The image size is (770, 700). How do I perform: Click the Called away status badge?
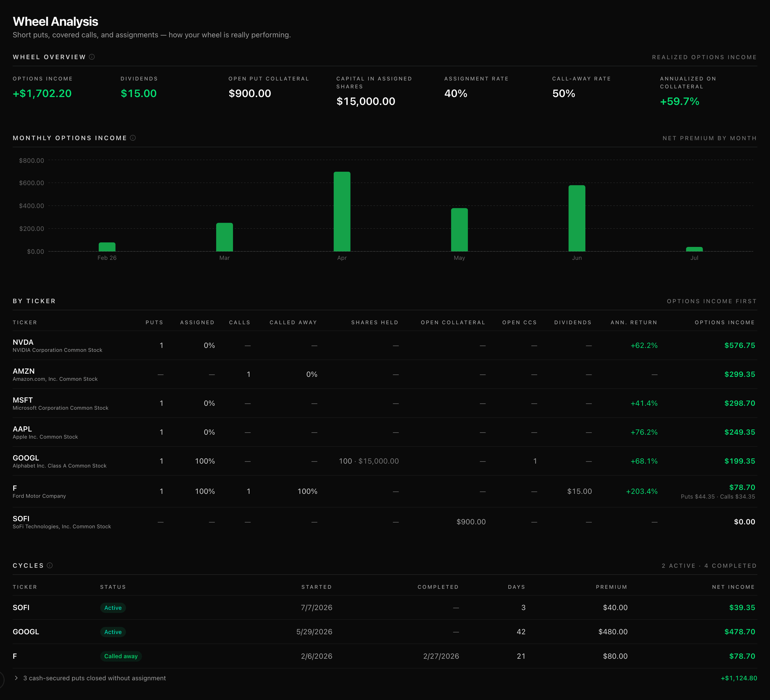pos(121,656)
